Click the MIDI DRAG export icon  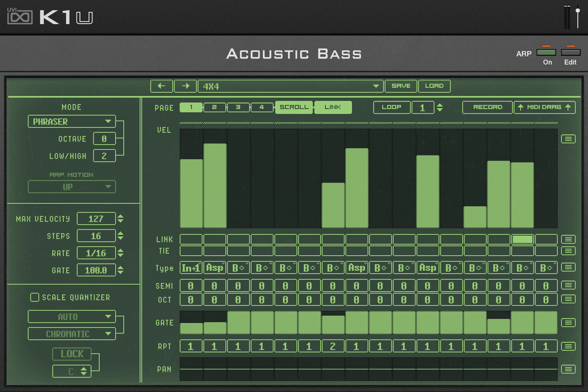[545, 107]
